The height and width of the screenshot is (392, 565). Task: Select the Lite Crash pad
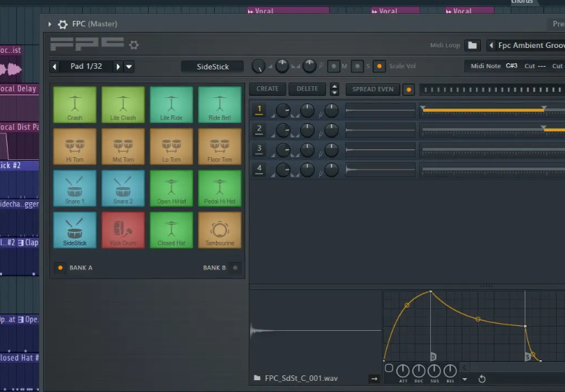click(123, 104)
